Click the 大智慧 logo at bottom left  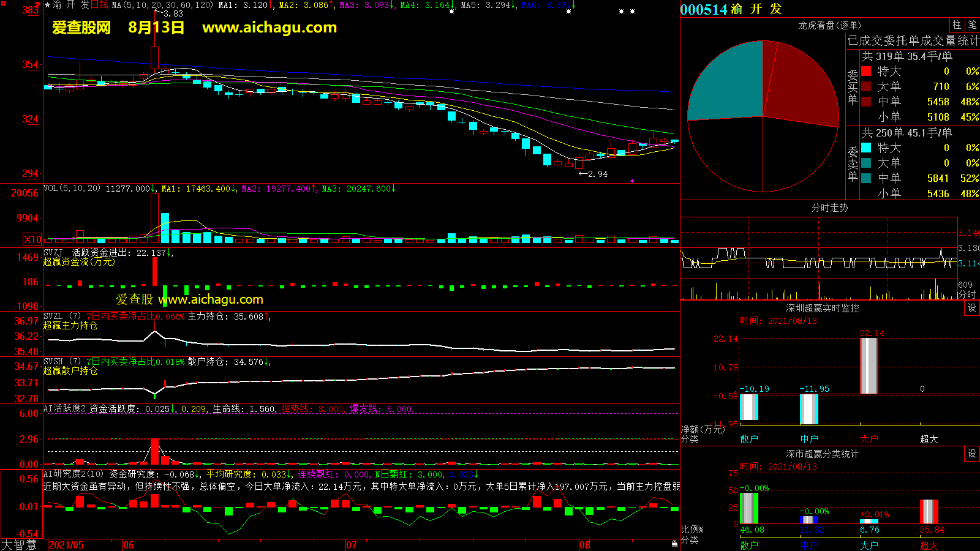[x=19, y=544]
